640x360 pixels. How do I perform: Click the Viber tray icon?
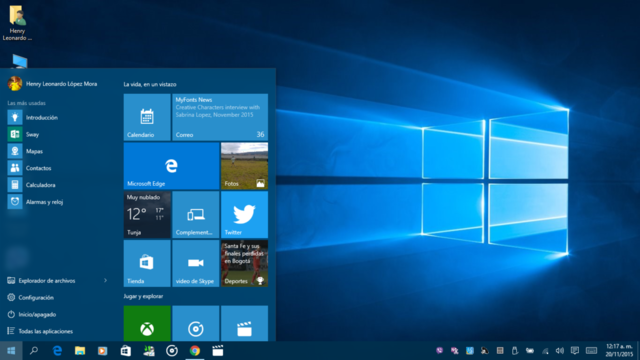click(440, 351)
